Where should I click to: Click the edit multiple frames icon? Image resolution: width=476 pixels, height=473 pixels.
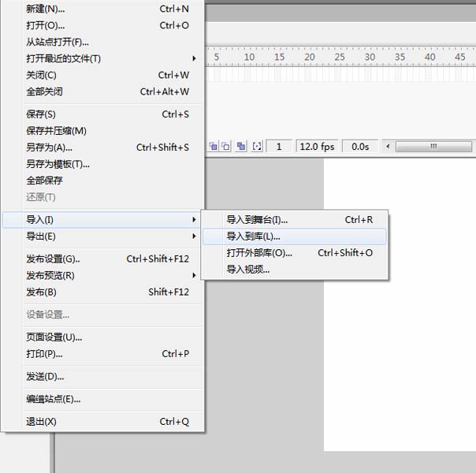241,147
